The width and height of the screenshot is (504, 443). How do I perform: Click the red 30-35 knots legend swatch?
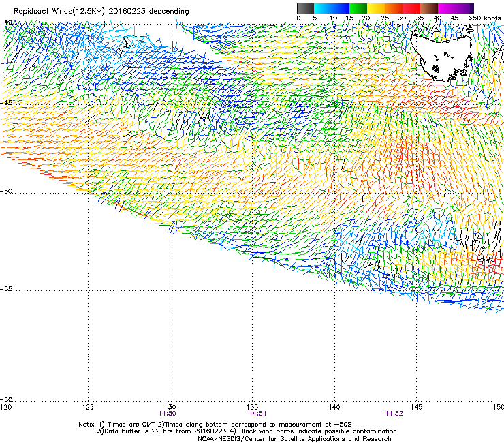(411, 8)
